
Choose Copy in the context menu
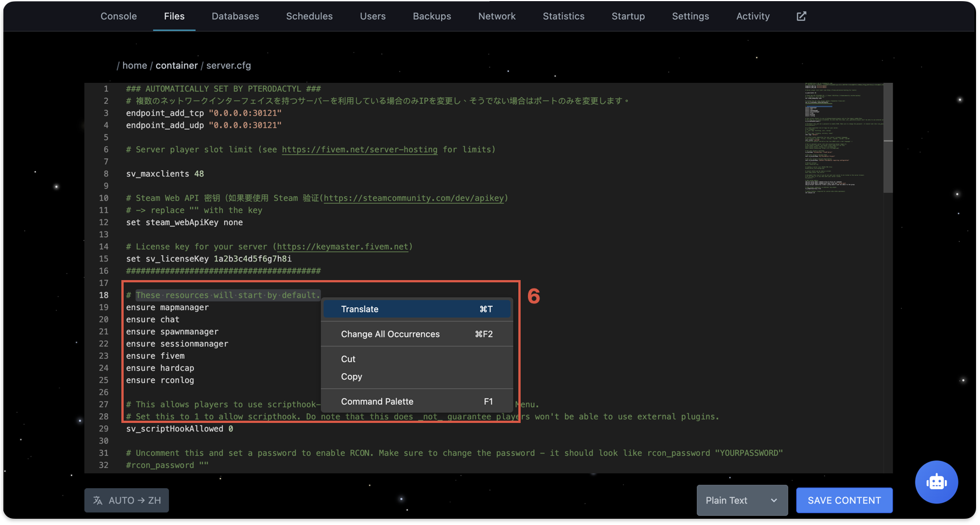pos(352,376)
